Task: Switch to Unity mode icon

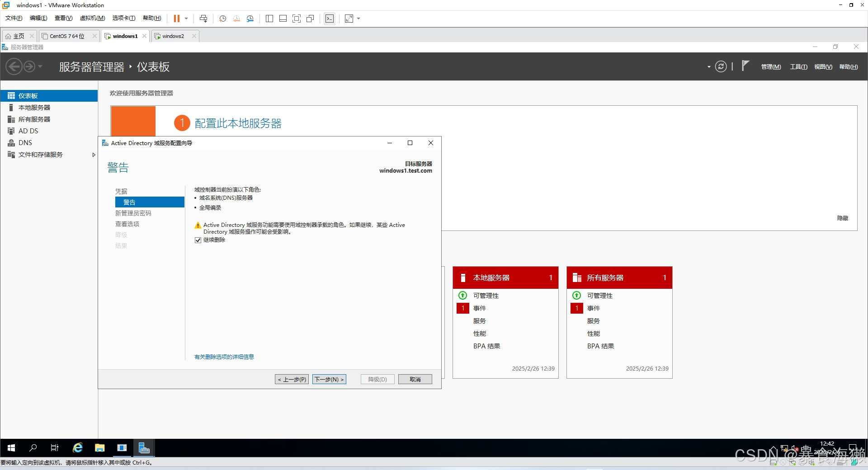Action: point(310,19)
